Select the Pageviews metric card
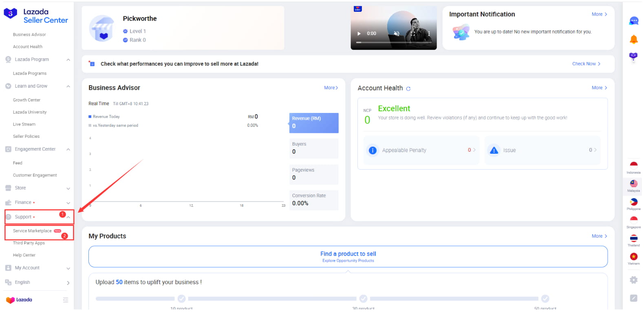Viewport: 644px width, 316px height. [314, 175]
